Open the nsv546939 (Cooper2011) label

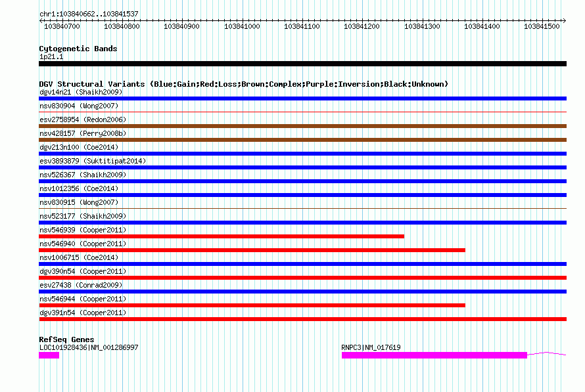83,230
